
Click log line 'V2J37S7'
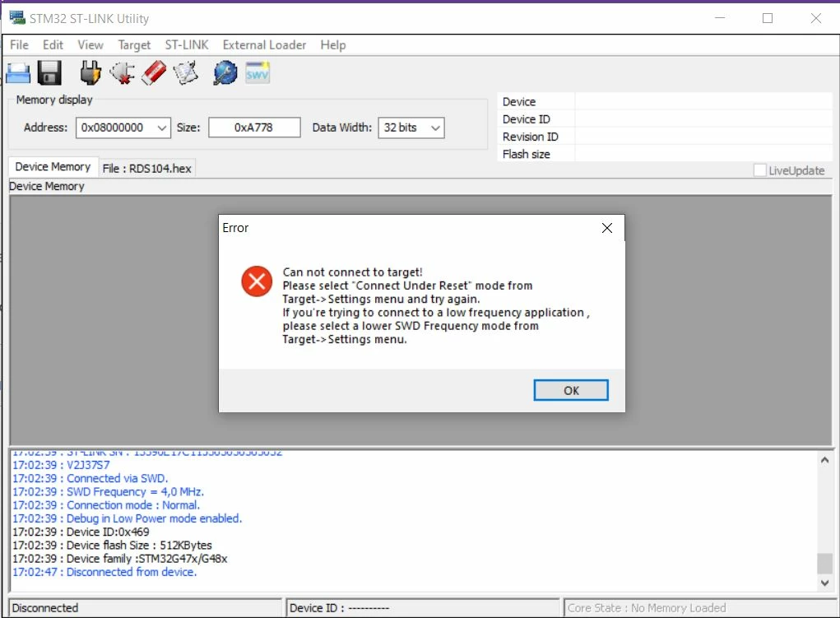61,465
